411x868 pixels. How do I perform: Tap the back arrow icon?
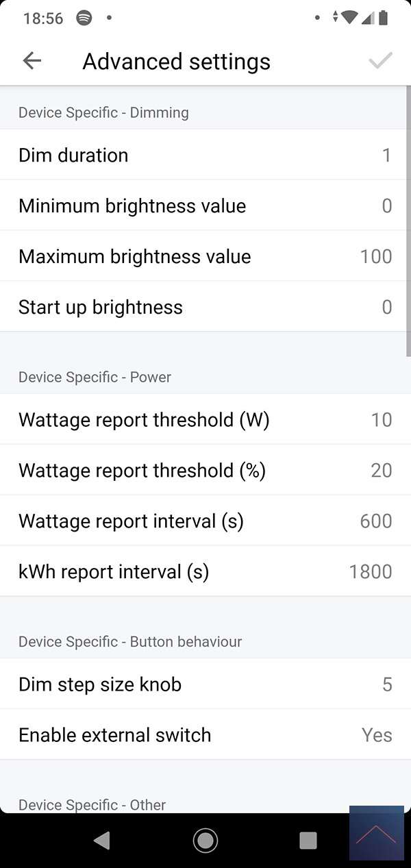pyautogui.click(x=32, y=61)
